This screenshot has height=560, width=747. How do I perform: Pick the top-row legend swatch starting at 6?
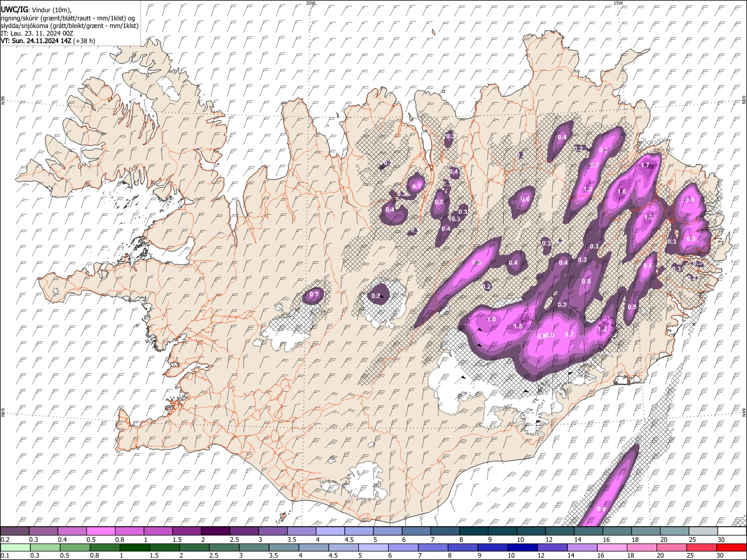click(x=416, y=531)
